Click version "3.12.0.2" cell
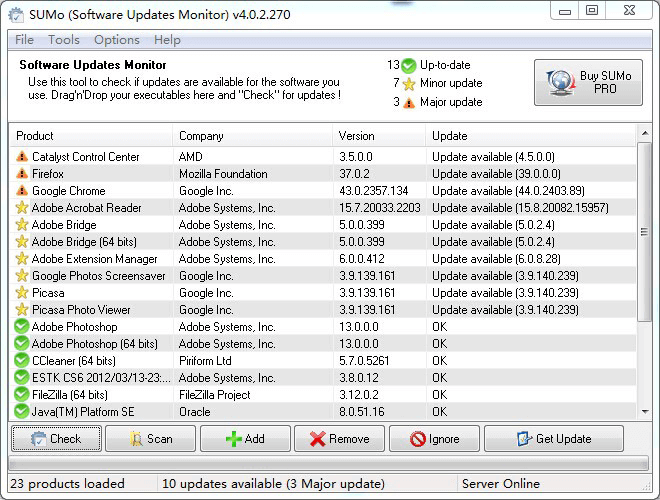Viewport: 660px width, 500px height. point(359,395)
